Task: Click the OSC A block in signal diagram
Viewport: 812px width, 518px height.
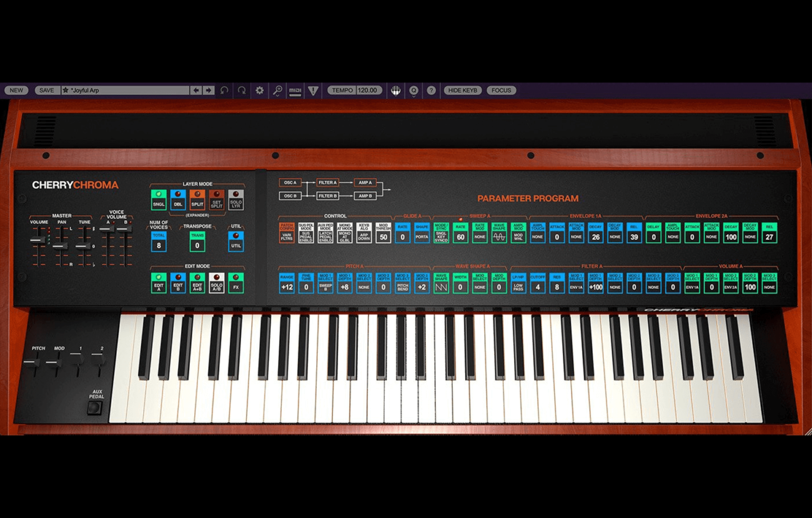Action: [290, 183]
